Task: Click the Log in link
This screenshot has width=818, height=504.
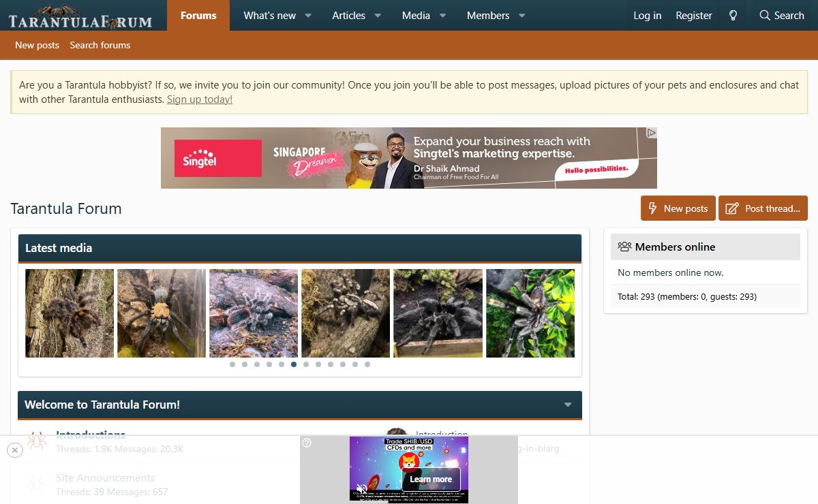Action: point(648,16)
